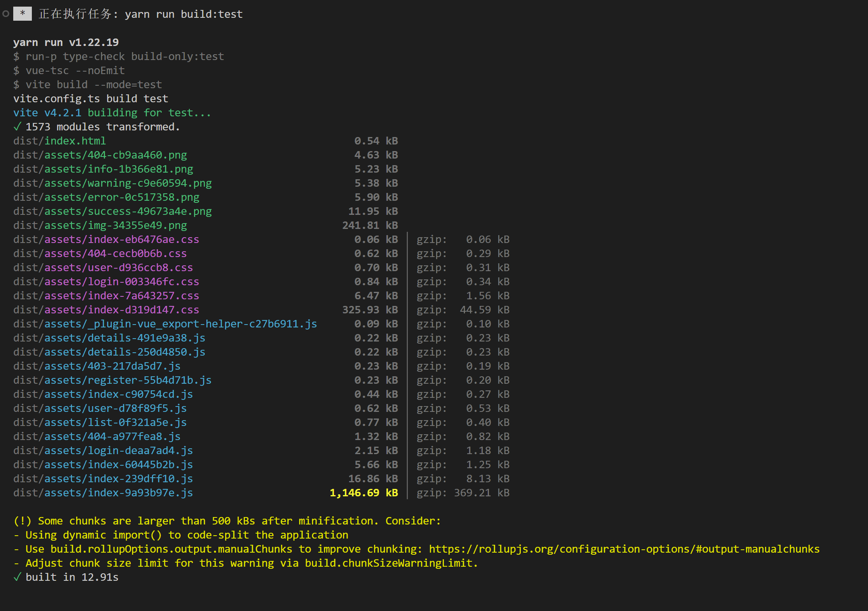Open the index-9a93b97e.js file path
This screenshot has width=868, height=611.
(103, 493)
